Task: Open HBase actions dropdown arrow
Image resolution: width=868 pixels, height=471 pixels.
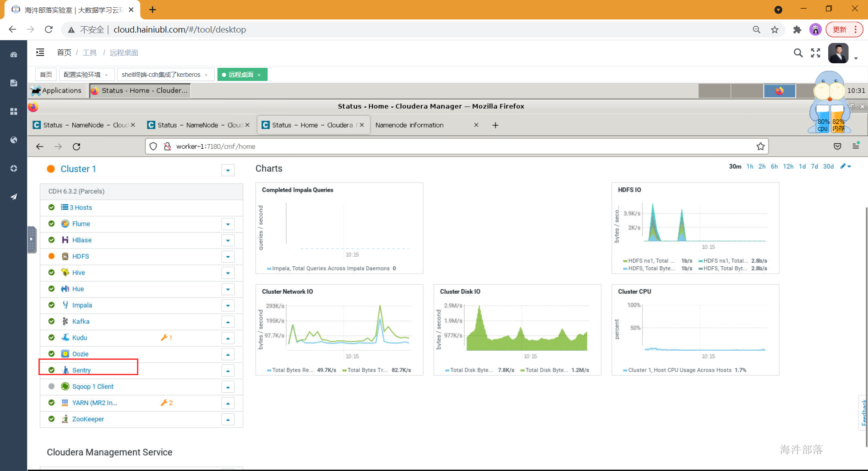Action: (x=228, y=240)
